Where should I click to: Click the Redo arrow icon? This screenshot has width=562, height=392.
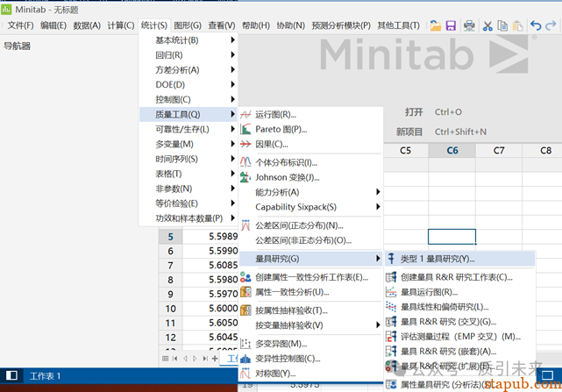pos(552,26)
